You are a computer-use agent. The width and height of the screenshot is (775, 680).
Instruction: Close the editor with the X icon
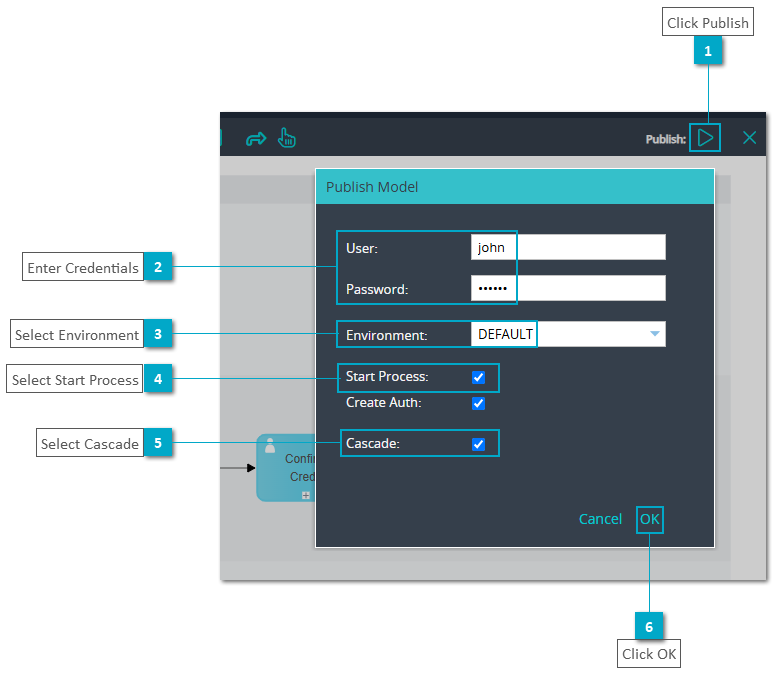(x=749, y=137)
